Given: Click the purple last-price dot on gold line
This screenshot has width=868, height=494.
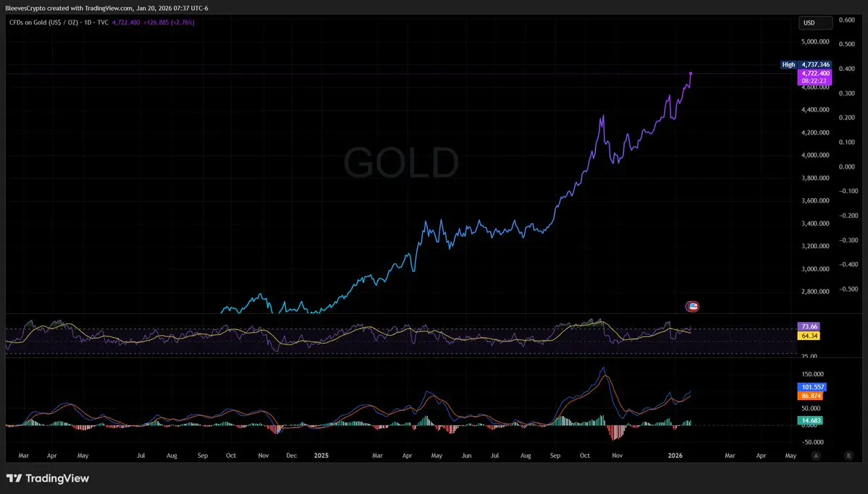Looking at the screenshot, I should 691,74.
